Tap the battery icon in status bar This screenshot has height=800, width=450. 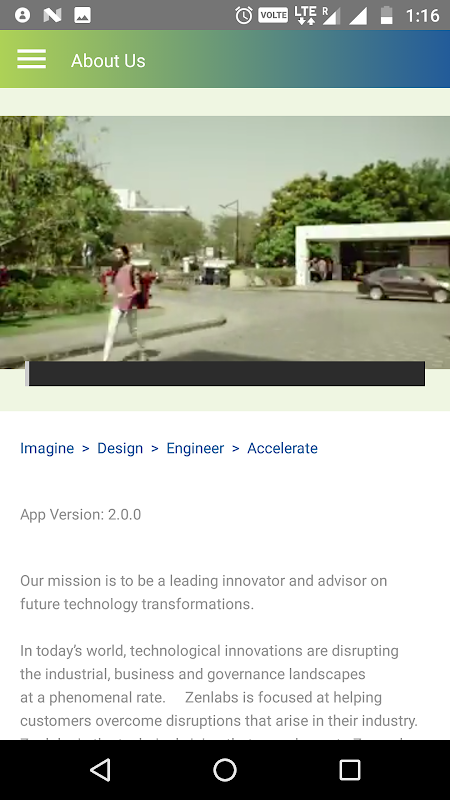(x=387, y=15)
